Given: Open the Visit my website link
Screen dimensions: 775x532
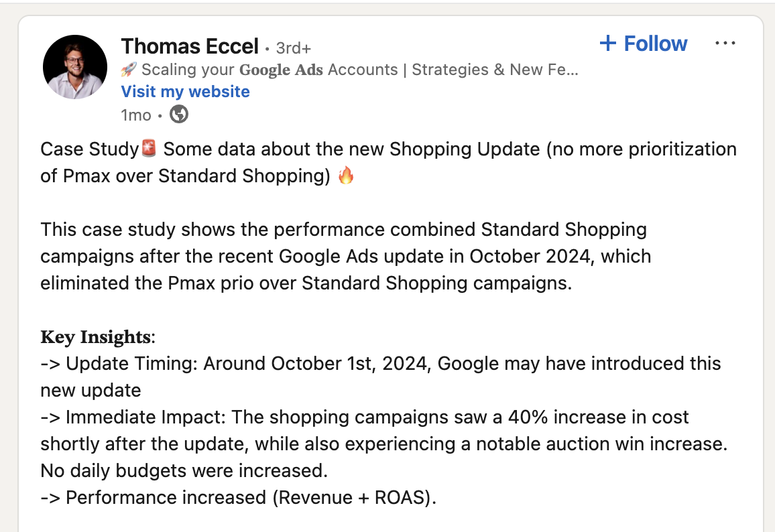Looking at the screenshot, I should 185,91.
